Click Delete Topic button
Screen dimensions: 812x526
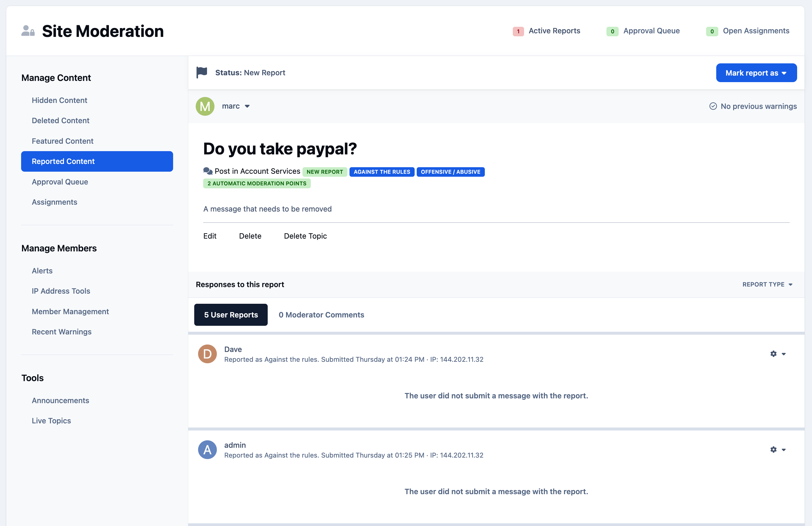click(x=305, y=236)
